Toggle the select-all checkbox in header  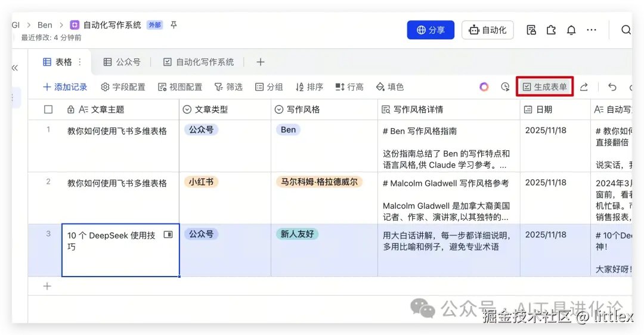click(48, 110)
